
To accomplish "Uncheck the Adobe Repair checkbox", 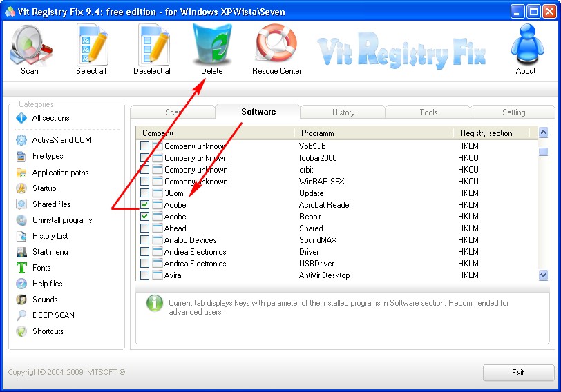I will pyautogui.click(x=144, y=217).
